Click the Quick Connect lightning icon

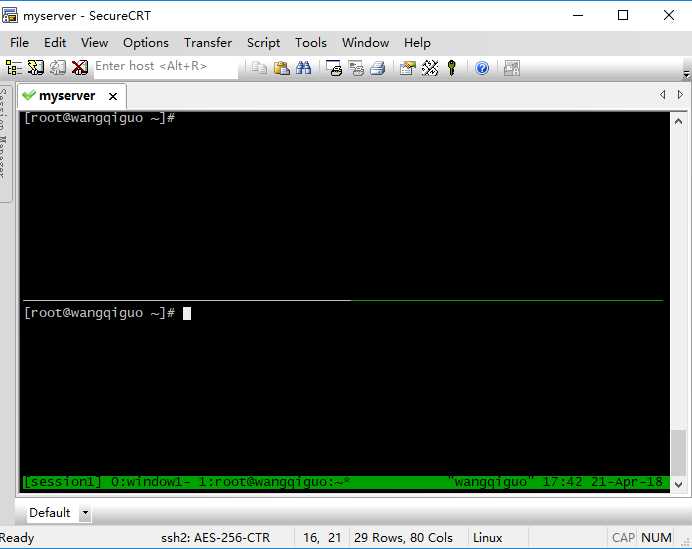pyautogui.click(x=36, y=68)
